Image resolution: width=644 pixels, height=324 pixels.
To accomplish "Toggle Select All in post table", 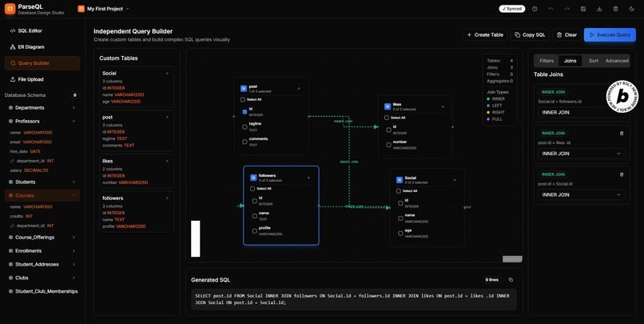I will [x=243, y=99].
